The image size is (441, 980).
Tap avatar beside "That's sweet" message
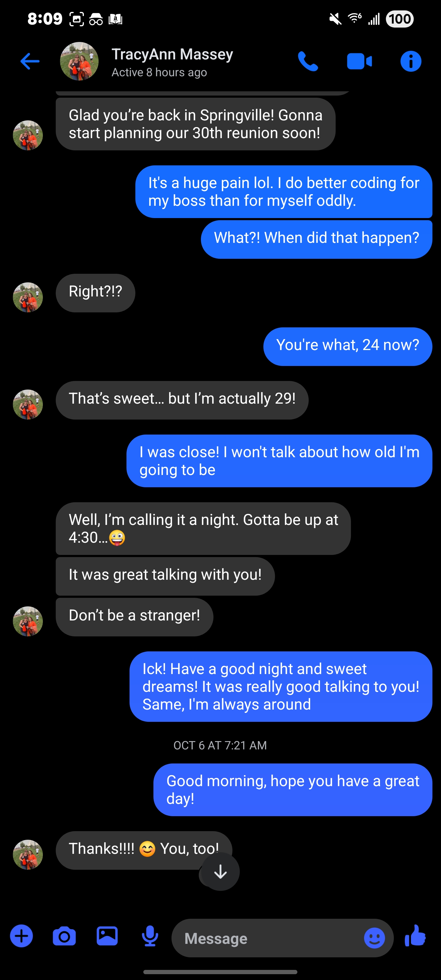pyautogui.click(x=28, y=404)
